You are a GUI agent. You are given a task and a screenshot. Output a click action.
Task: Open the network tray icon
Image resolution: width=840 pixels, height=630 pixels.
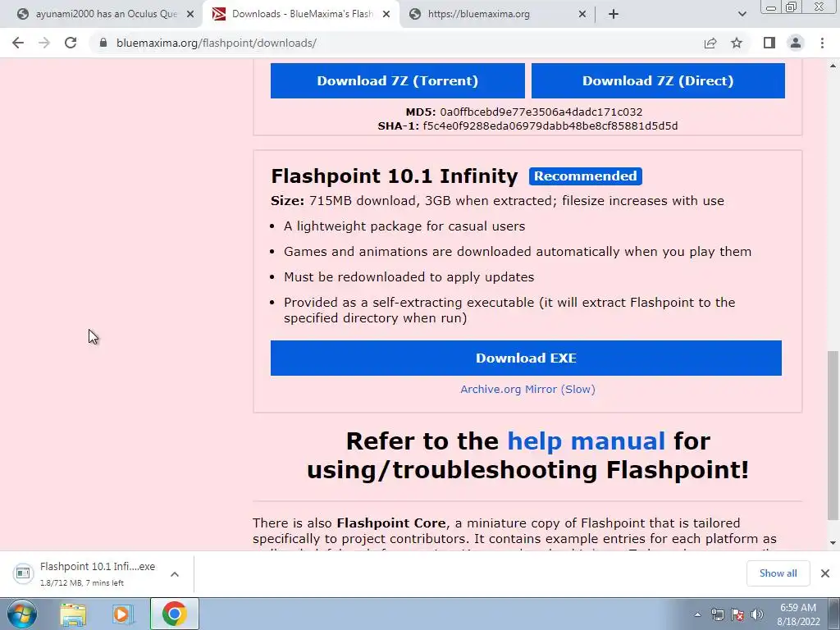pos(717,614)
